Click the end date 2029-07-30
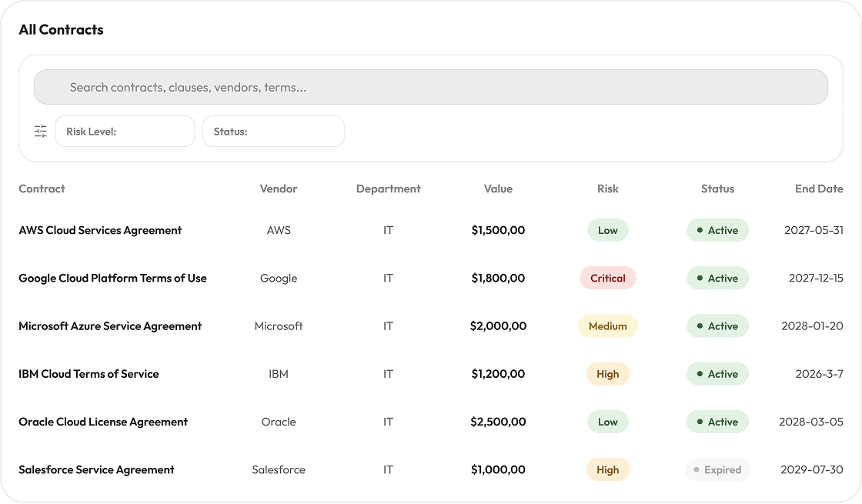 (x=811, y=469)
